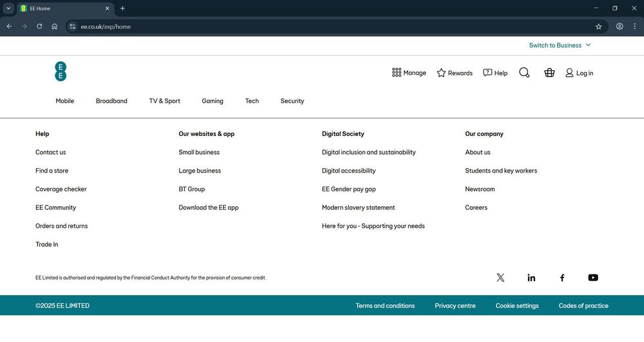Image resolution: width=644 pixels, height=342 pixels.
Task: Click the search magnifier icon
Action: pyautogui.click(x=524, y=73)
